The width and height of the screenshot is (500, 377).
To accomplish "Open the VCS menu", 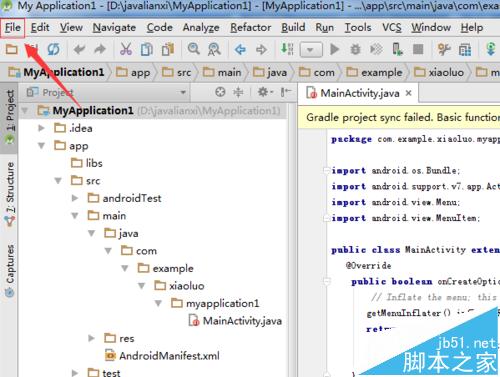I will (392, 27).
